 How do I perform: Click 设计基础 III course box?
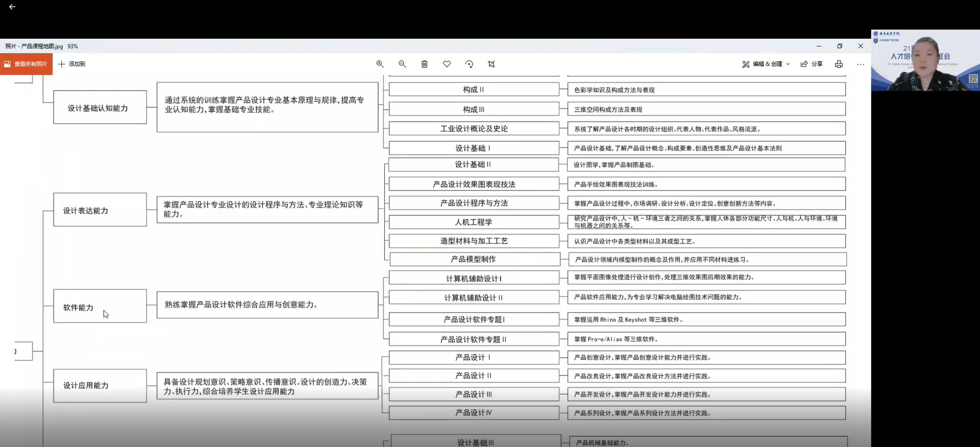(x=476, y=441)
